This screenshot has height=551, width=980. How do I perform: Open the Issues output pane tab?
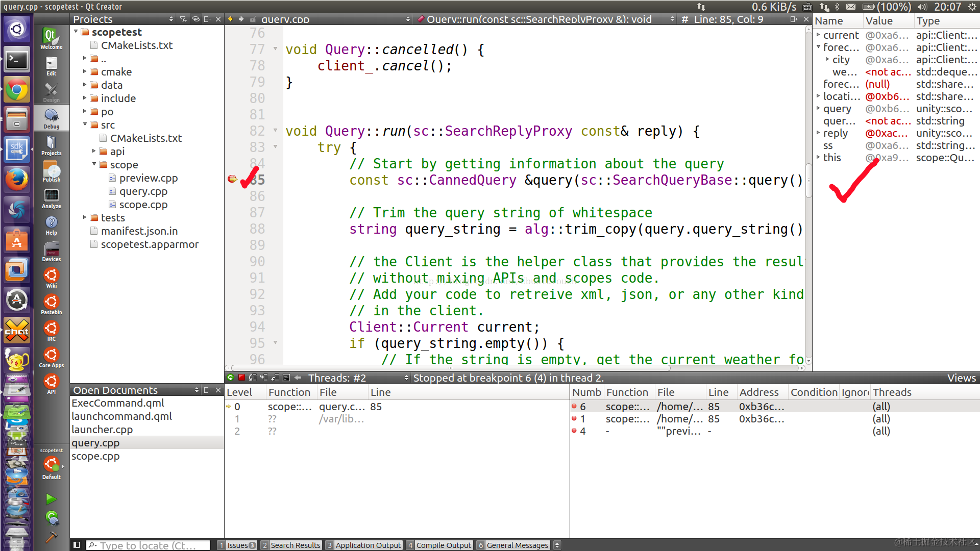pyautogui.click(x=237, y=545)
